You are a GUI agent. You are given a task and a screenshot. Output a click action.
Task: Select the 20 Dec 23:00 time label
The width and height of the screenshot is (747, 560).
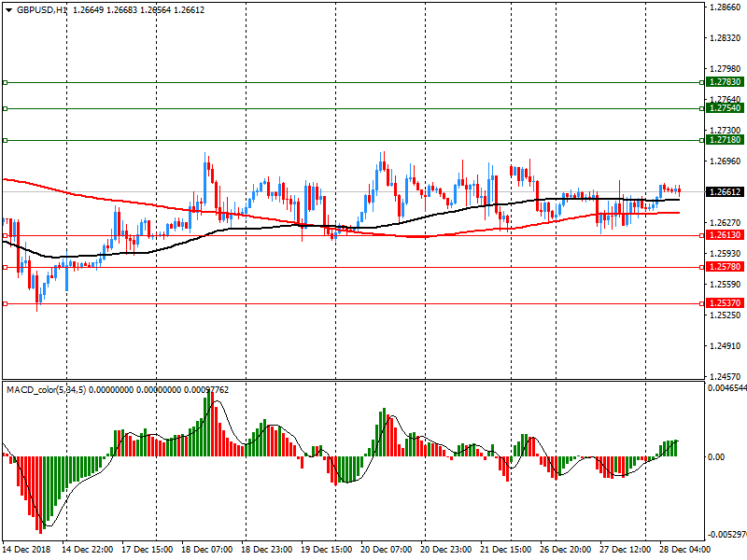coord(449,550)
